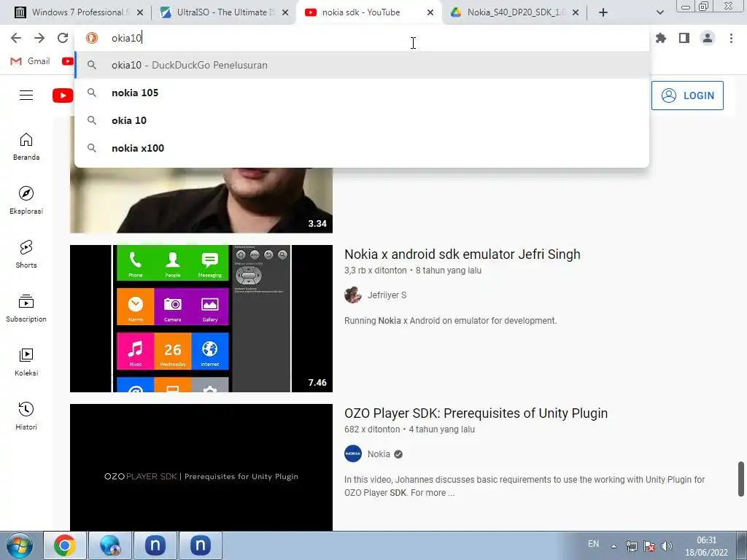This screenshot has width=747, height=560.
Task: Open the globe disc app in taskbar
Action: point(110,545)
